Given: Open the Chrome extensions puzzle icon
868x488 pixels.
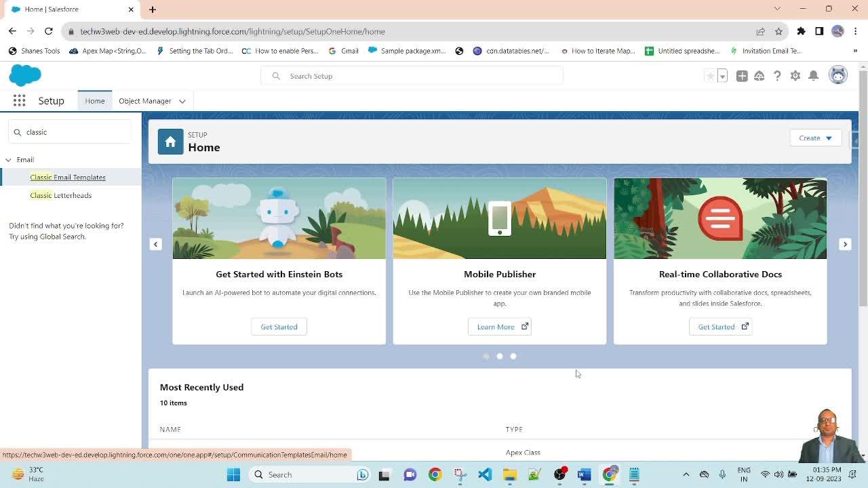Looking at the screenshot, I should coord(802,31).
